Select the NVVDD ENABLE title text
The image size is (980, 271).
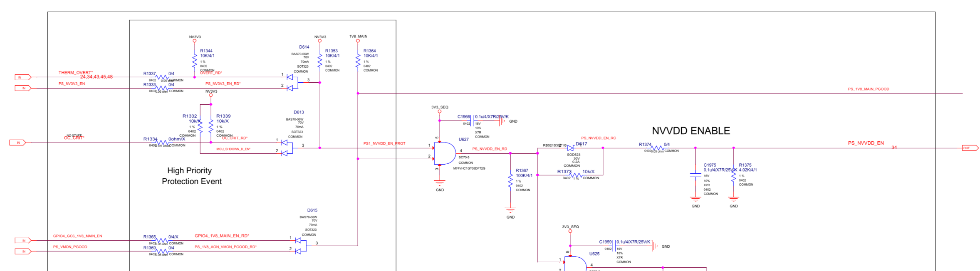pos(690,131)
